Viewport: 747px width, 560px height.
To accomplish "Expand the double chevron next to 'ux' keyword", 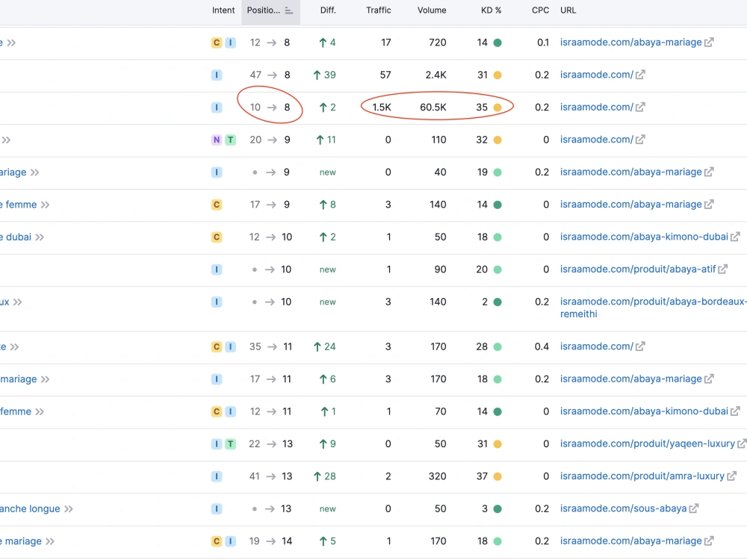I will (18, 302).
